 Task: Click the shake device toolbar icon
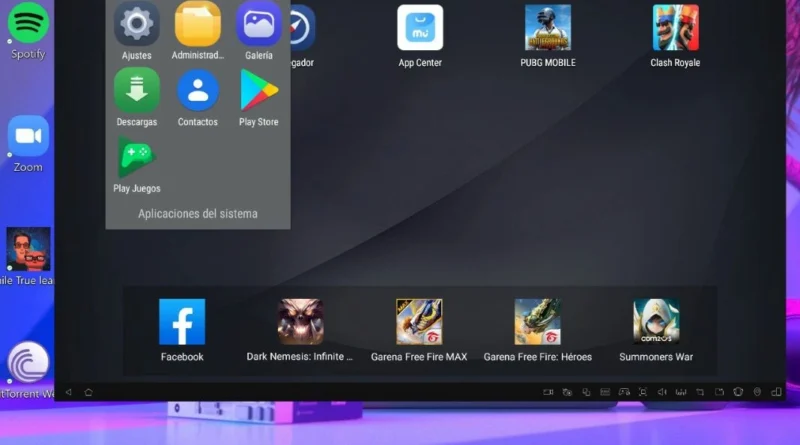(x=738, y=392)
